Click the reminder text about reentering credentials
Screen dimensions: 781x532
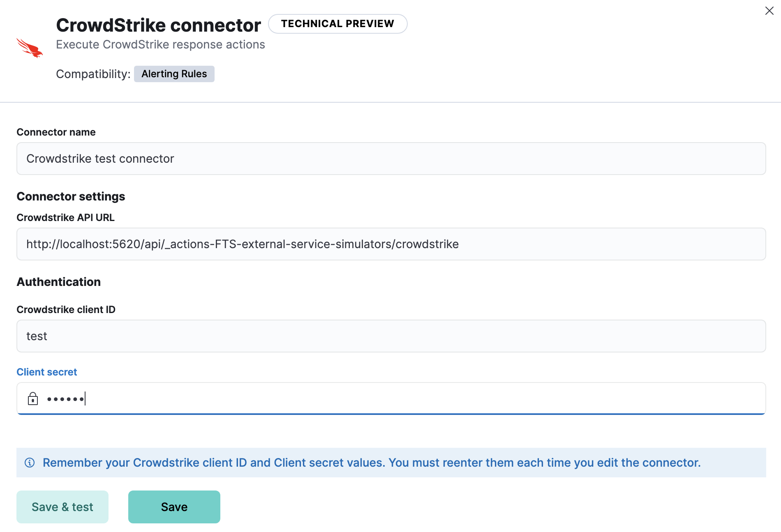click(372, 463)
